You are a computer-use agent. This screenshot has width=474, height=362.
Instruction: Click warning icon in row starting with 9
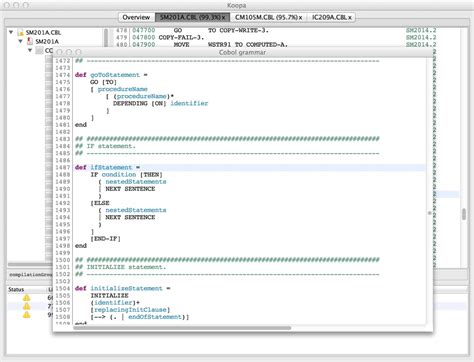point(26,314)
